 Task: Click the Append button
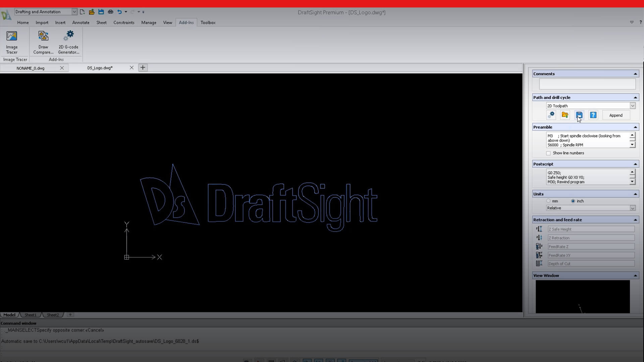coord(616,115)
